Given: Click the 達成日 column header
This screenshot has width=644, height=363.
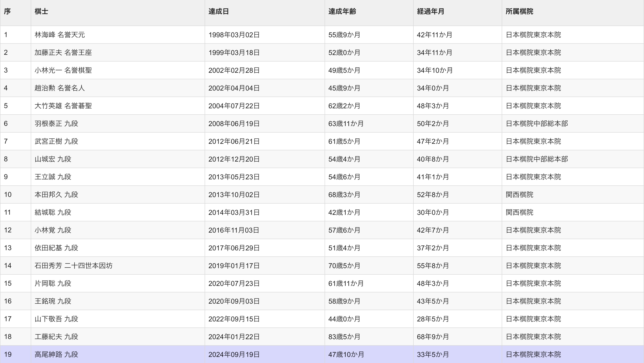Looking at the screenshot, I should tap(219, 11).
